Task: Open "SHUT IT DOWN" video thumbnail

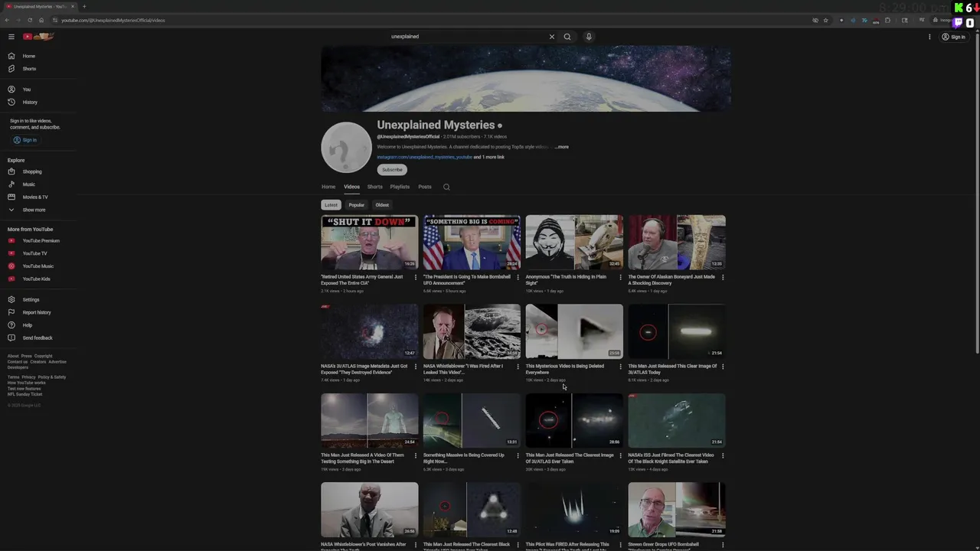Action: pyautogui.click(x=370, y=243)
